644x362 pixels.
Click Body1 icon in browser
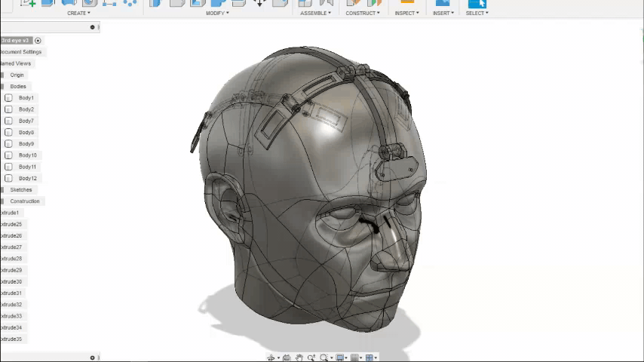(9, 98)
